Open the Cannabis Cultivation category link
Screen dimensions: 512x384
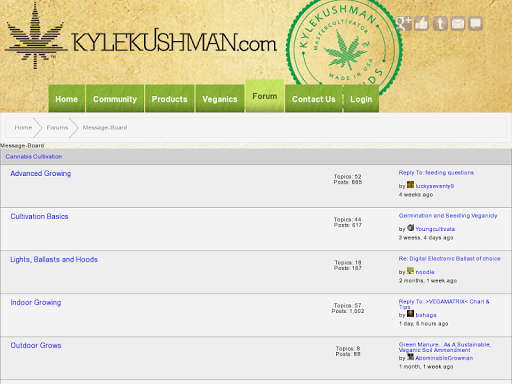coord(34,157)
